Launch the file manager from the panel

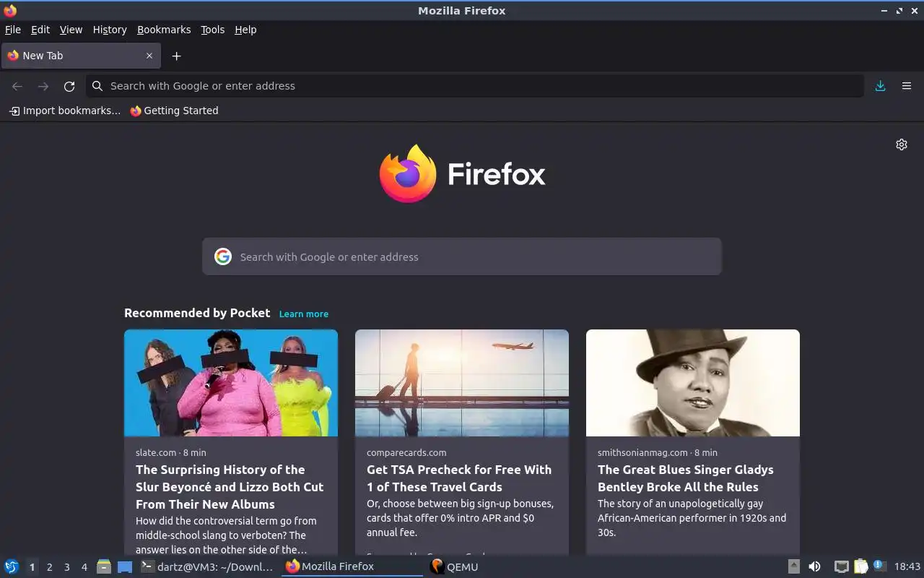tap(104, 566)
